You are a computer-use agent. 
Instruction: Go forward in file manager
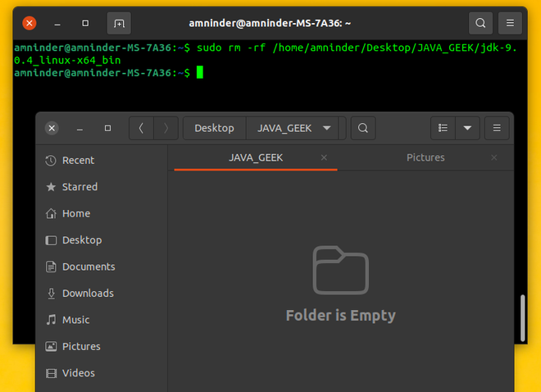coord(166,129)
